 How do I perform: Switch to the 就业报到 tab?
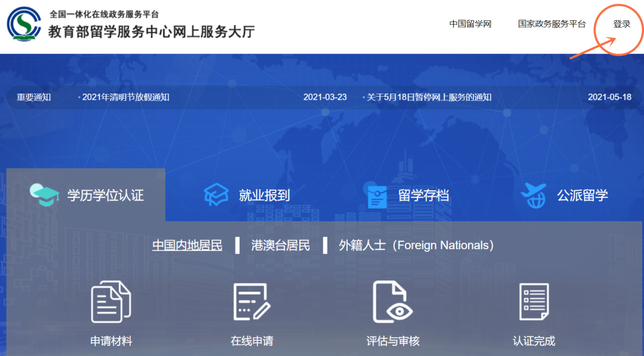264,195
